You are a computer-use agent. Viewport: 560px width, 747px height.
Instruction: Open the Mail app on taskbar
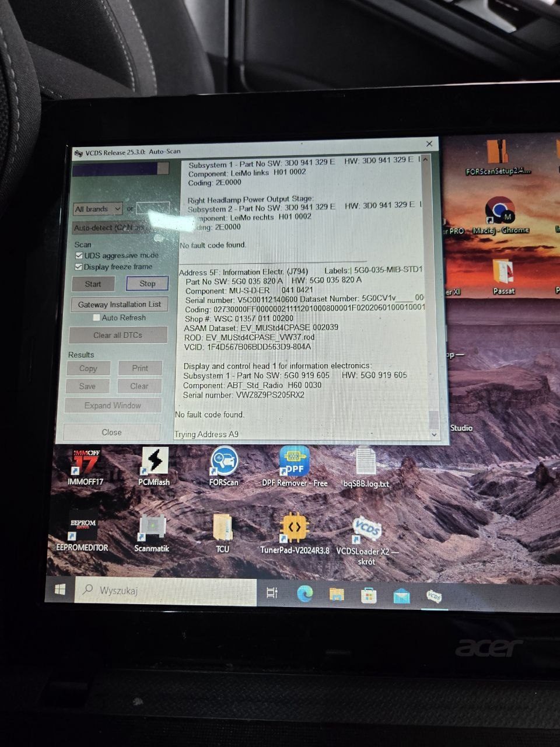point(401,596)
